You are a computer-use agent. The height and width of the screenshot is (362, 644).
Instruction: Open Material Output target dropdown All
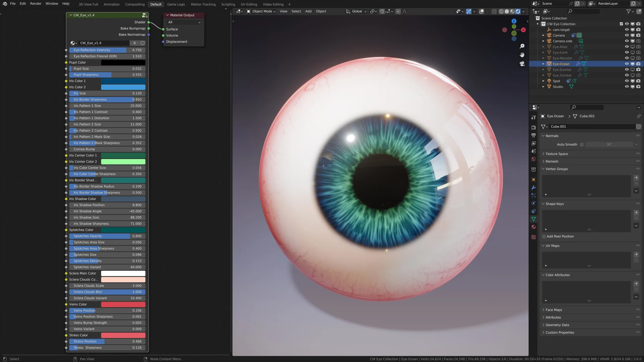184,22
